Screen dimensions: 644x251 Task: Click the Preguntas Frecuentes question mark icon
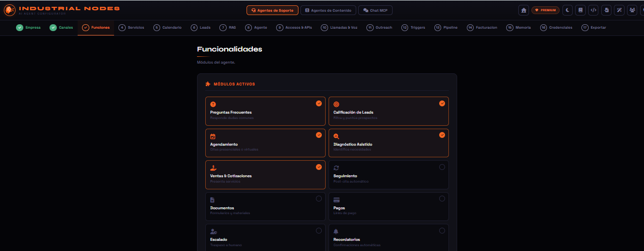[213, 104]
